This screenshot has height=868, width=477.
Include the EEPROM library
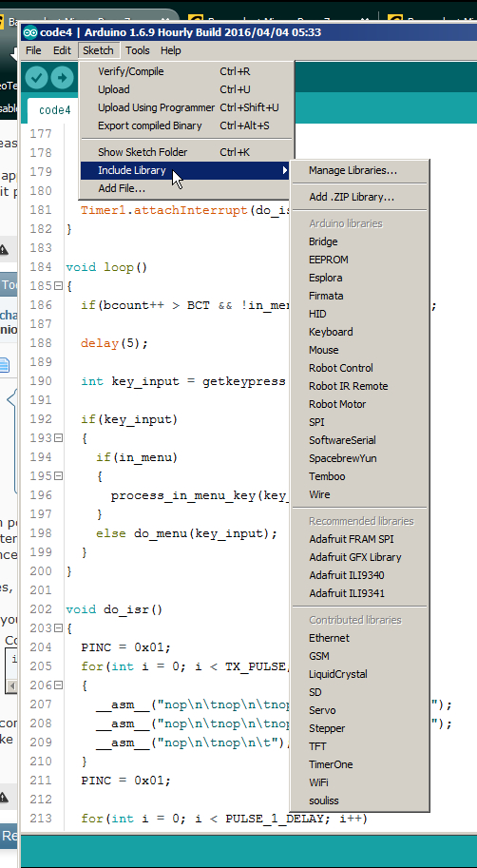click(360, 260)
